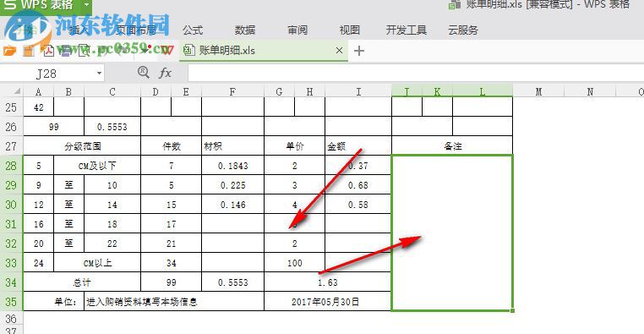The image size is (644, 334).
Task: Select row 25 header
Action: point(12,107)
